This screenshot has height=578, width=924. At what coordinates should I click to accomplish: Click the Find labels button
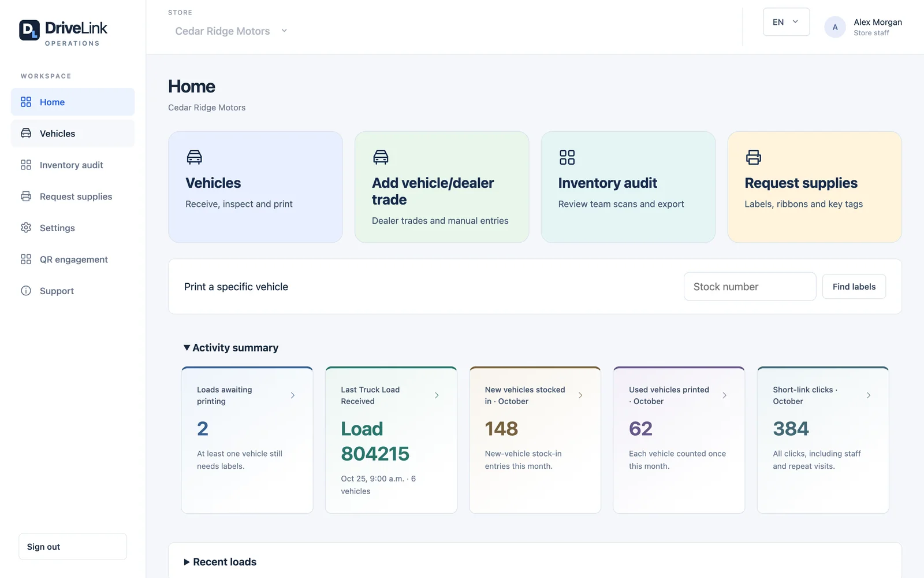pyautogui.click(x=854, y=287)
